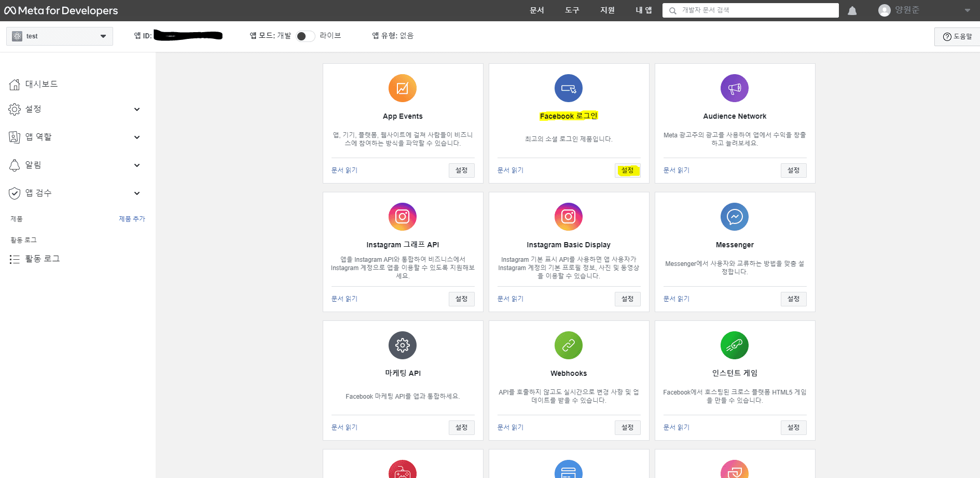Open the test app selector dropdown
Screen dimensions: 980x478
pos(60,36)
